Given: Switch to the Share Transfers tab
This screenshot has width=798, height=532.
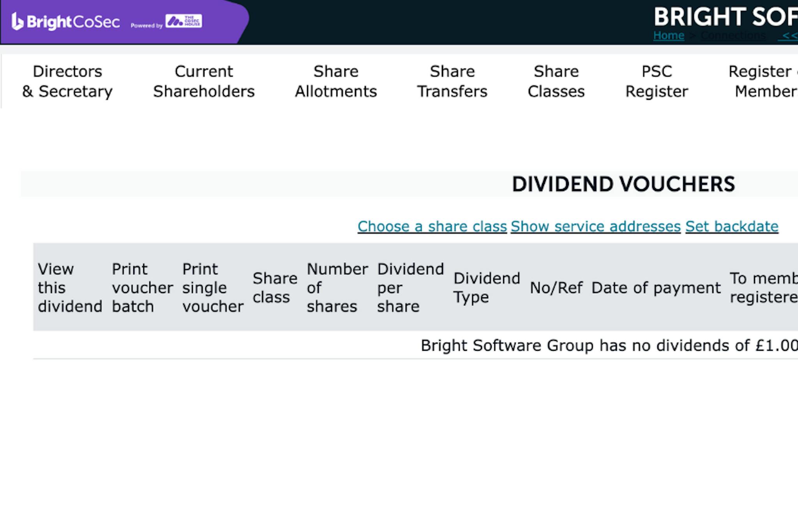Looking at the screenshot, I should (452, 81).
